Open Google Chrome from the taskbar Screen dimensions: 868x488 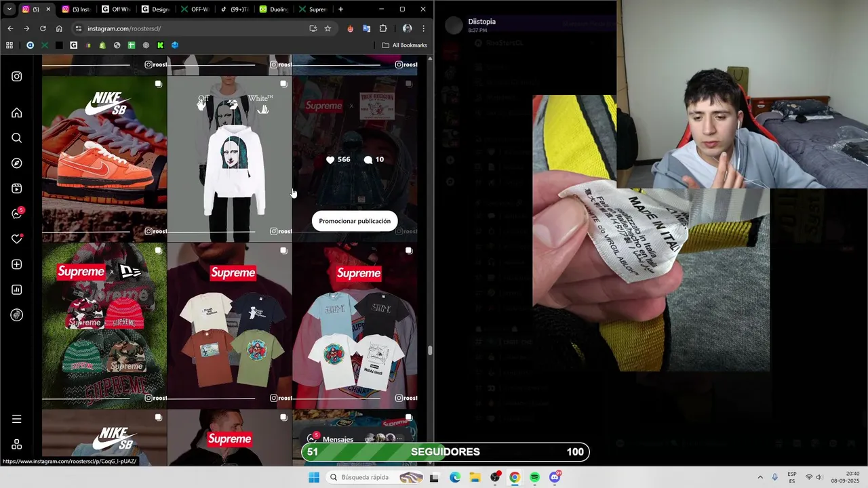click(515, 477)
